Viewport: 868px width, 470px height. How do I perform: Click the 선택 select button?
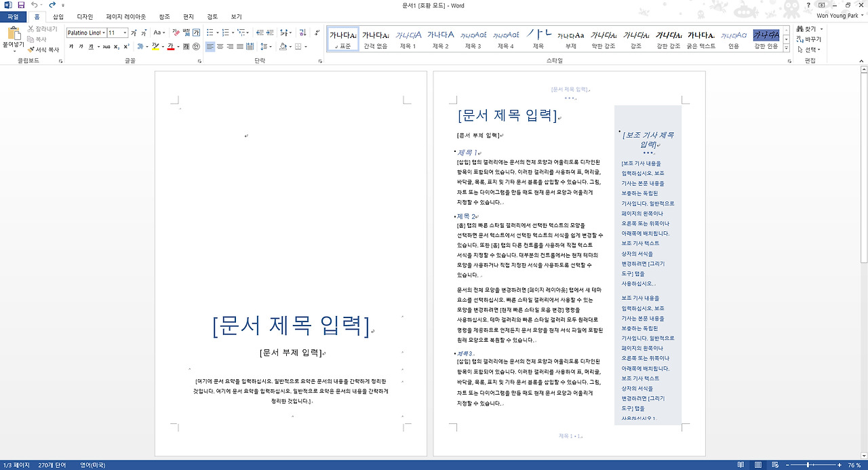pos(809,50)
